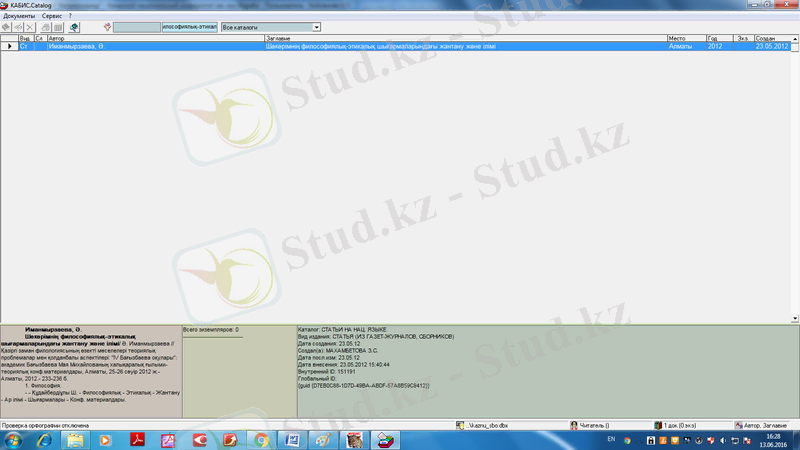Viewport: 800px width, 450px height.
Task: Open the Сервис menu
Action: (52, 16)
